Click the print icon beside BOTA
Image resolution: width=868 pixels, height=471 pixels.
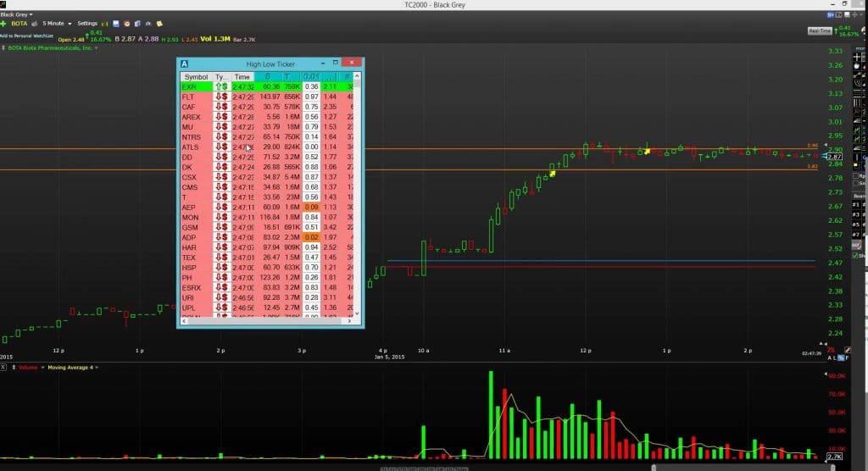point(34,24)
